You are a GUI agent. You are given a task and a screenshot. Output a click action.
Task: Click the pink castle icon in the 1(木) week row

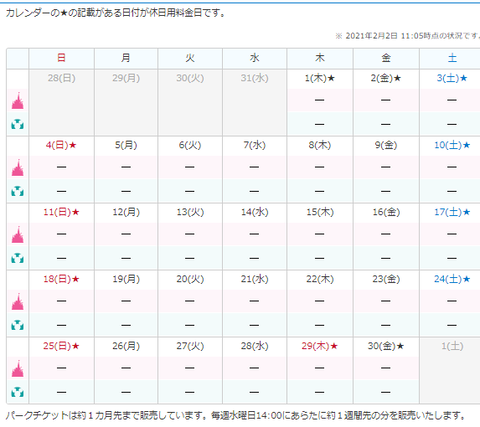pyautogui.click(x=18, y=101)
